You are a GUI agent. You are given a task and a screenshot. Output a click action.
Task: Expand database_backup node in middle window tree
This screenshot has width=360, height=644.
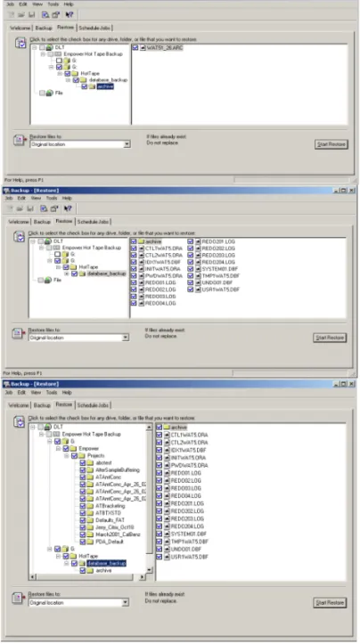(x=67, y=274)
